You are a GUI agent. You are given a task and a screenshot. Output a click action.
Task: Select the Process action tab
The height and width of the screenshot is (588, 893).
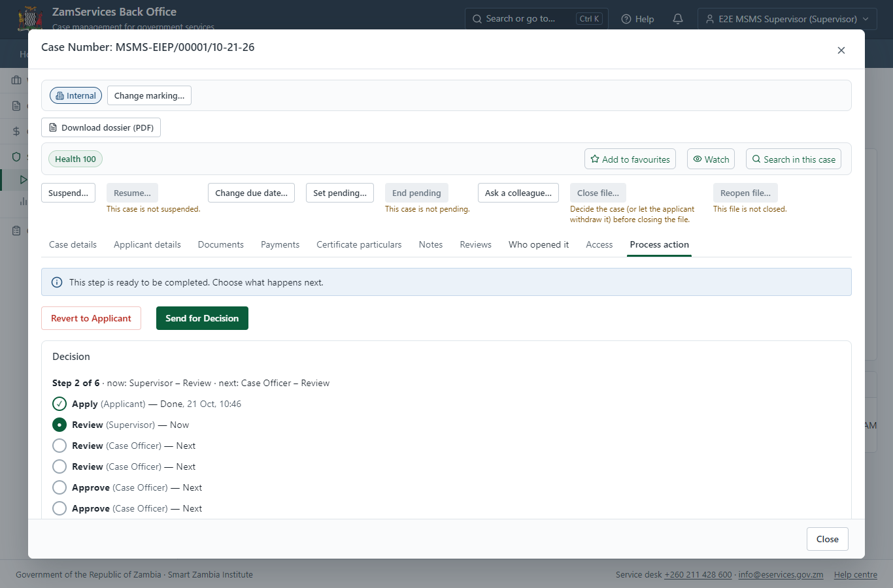(x=660, y=244)
